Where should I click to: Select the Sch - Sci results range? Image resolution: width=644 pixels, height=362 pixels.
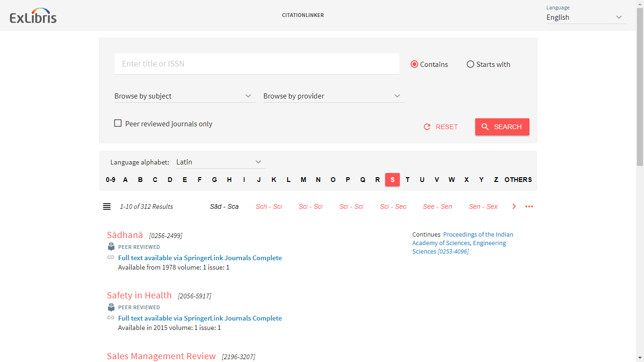(269, 206)
